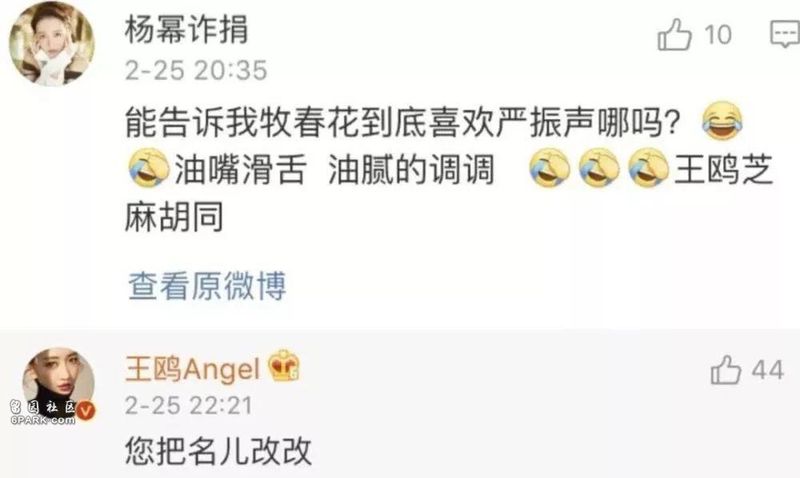
Task: Tap the timestamp 2-25 20:35
Action: coord(196,70)
